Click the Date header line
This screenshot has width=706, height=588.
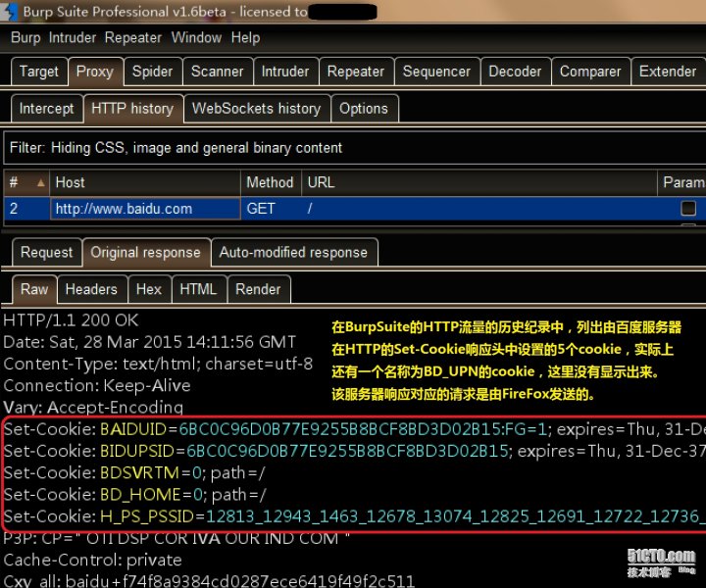[x=149, y=342]
